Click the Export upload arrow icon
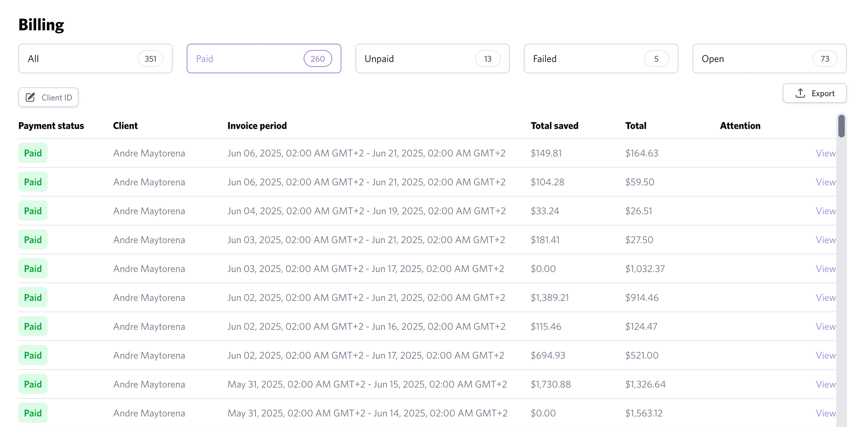The width and height of the screenshot is (868, 427). pos(800,93)
